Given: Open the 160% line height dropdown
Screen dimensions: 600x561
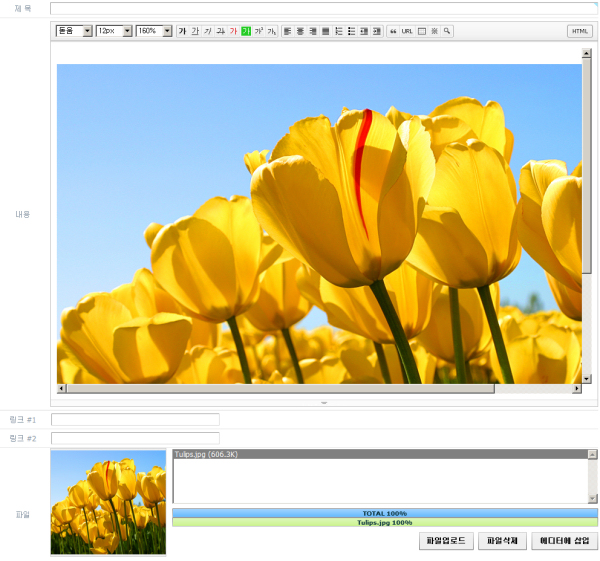Looking at the screenshot, I should point(154,31).
